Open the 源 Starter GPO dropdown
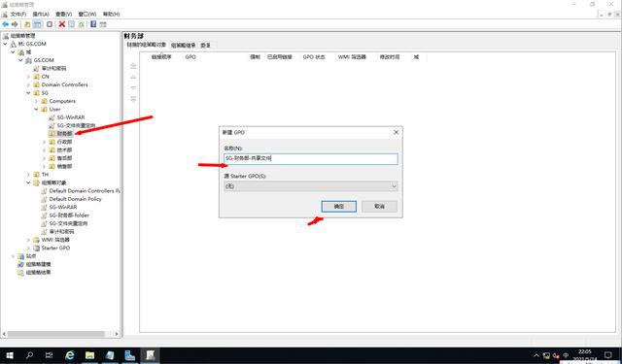This screenshot has height=364, width=622. click(311, 186)
